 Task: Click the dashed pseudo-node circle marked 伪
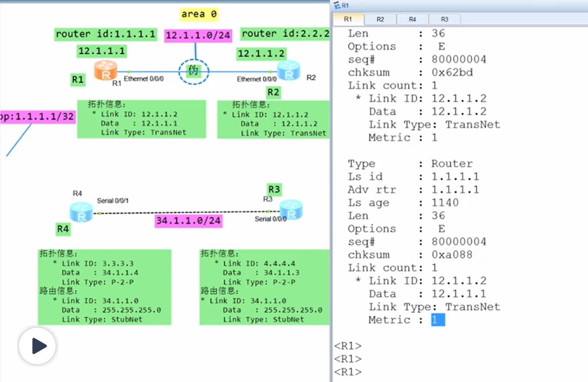tap(194, 71)
